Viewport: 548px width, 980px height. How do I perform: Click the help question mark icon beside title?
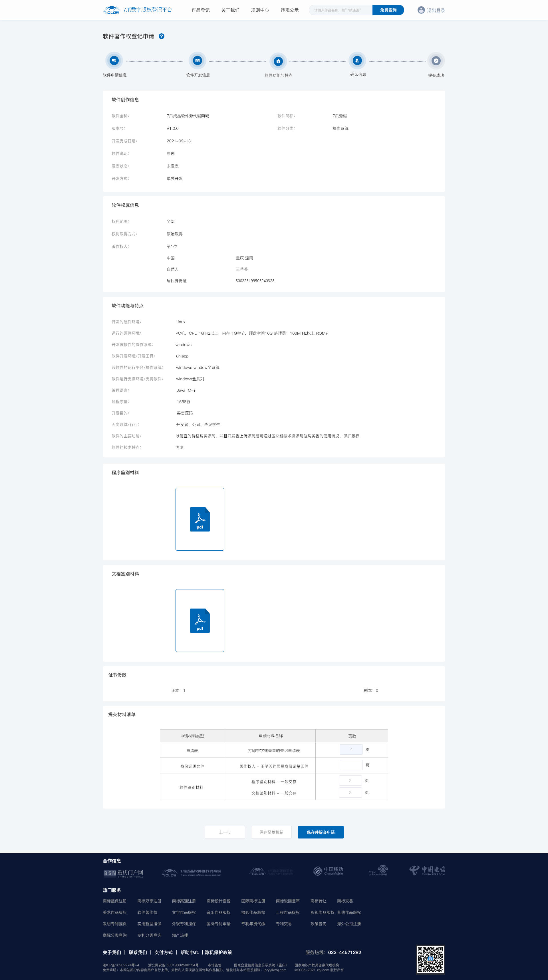click(161, 37)
